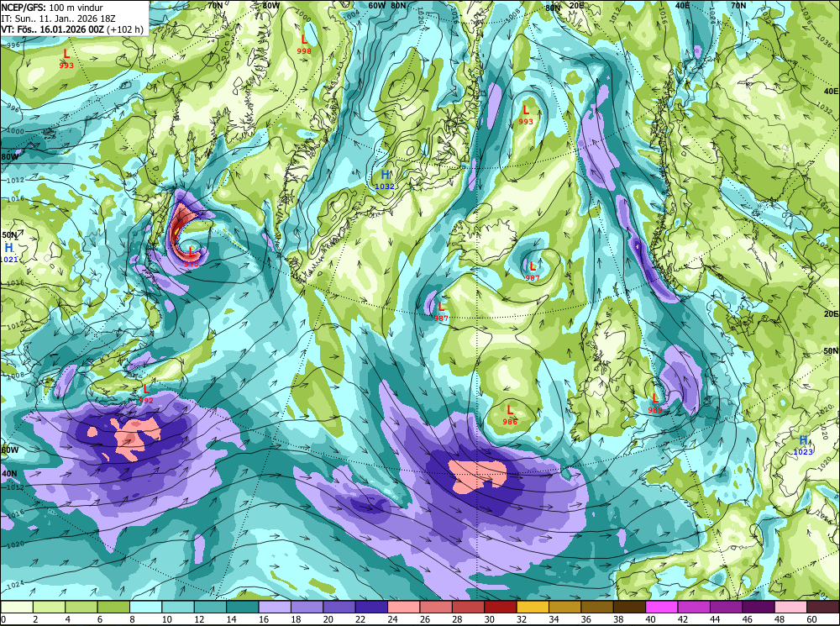Screen dimensions: 840x626
Task: Click the low pressure marker labeled 989
Action: pyautogui.click(x=655, y=403)
